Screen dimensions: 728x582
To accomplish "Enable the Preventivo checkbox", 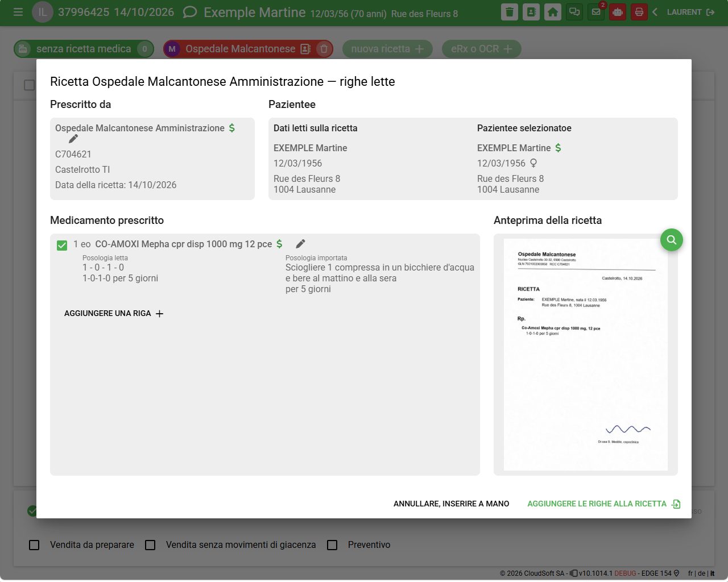I will coord(332,545).
